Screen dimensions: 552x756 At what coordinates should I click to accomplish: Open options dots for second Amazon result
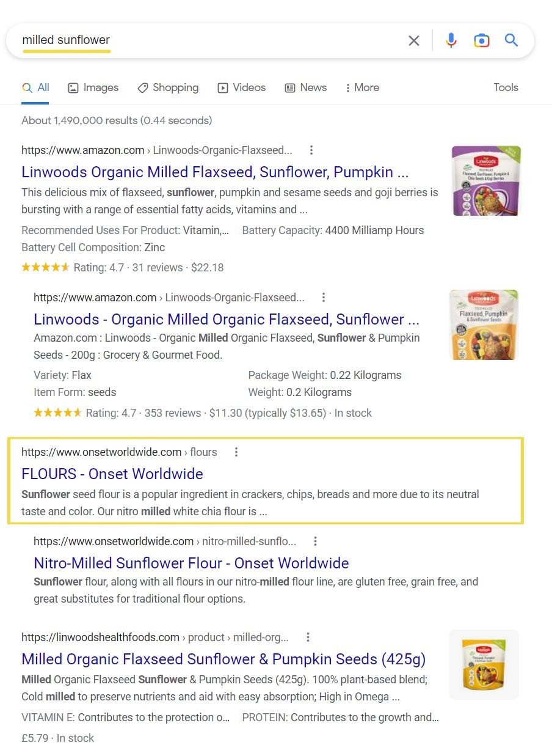[x=324, y=298]
